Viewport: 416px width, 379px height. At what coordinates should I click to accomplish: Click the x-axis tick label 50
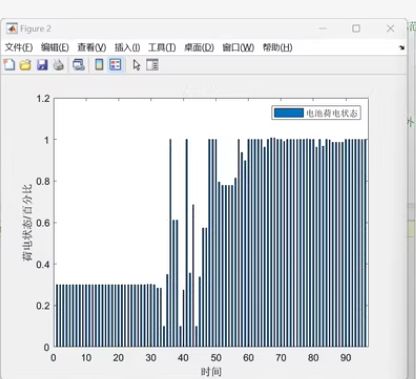click(216, 358)
